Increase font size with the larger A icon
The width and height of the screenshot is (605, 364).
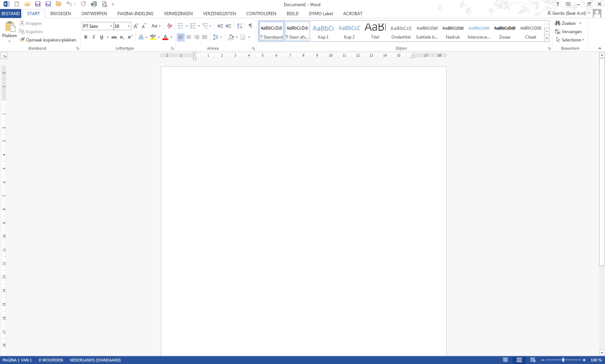click(x=135, y=26)
